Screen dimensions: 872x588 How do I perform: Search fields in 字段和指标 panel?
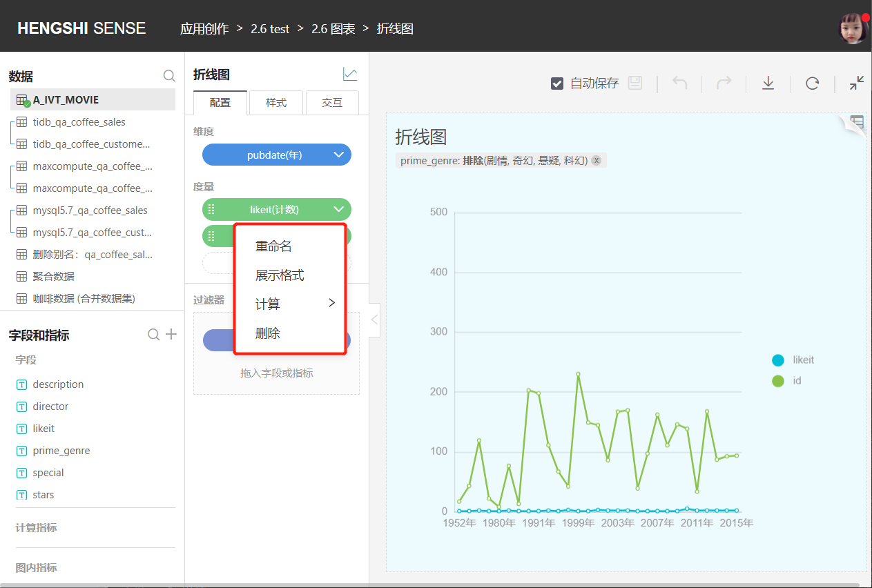[x=154, y=335]
